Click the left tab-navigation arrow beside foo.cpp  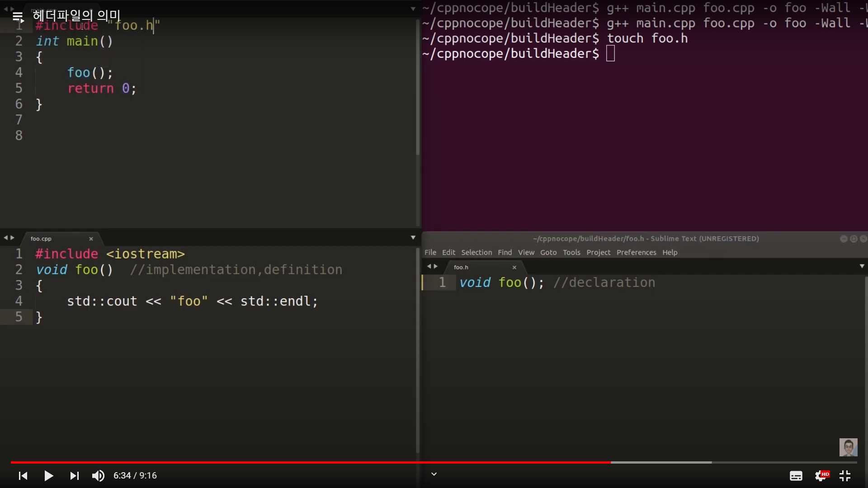5,237
